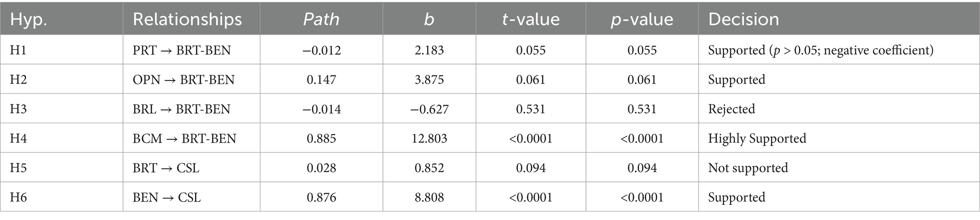
Task: Click the b value −0.627
Action: coord(429,109)
